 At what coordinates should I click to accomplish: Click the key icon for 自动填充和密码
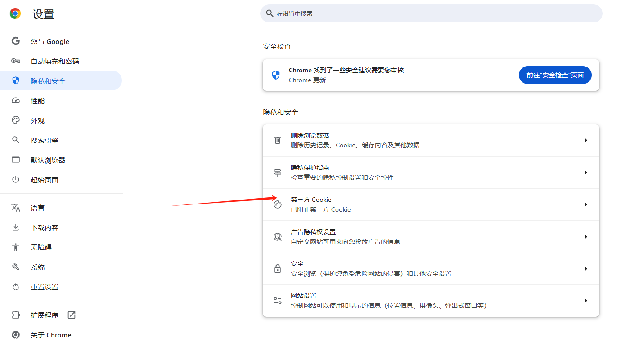click(16, 61)
